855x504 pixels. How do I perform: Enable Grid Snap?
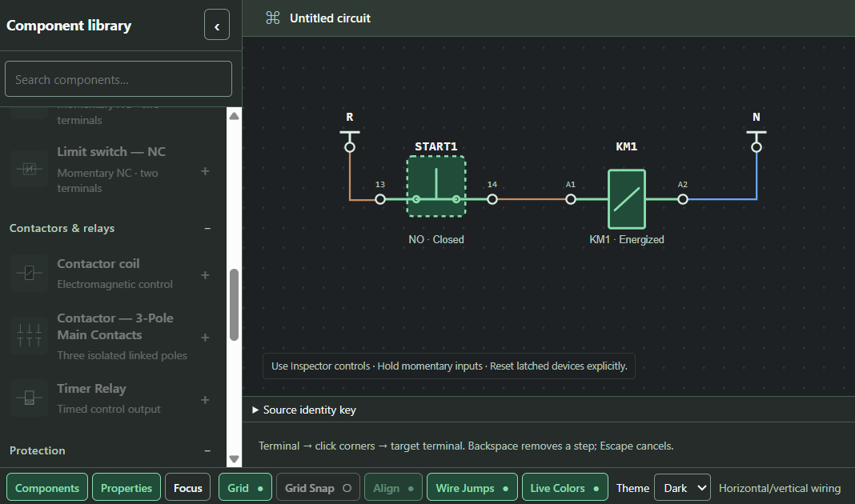point(318,487)
